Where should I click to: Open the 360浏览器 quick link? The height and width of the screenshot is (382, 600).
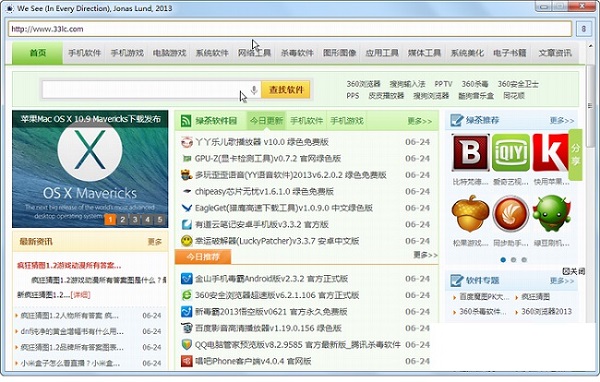click(364, 84)
